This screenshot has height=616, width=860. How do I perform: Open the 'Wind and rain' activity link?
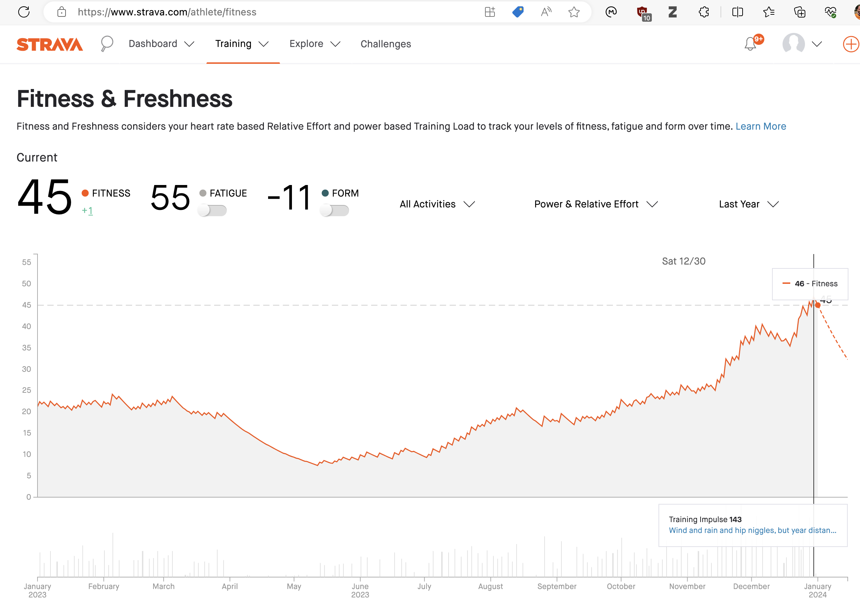pos(752,531)
